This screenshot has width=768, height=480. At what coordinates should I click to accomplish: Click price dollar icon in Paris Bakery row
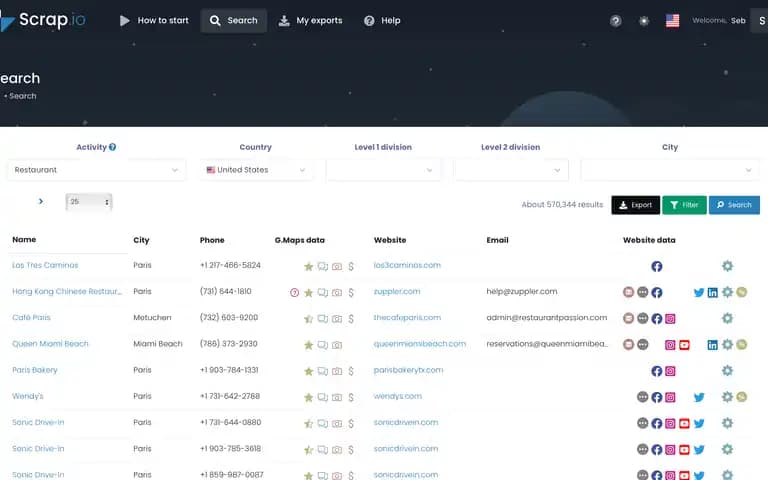tap(351, 371)
